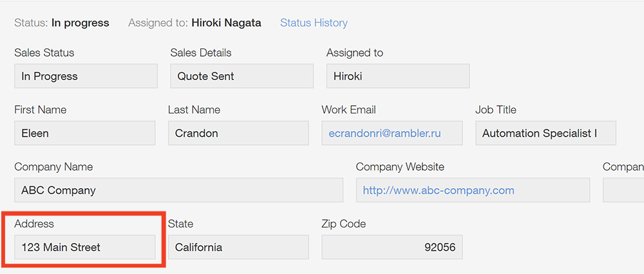Click the Zip Code field showing 92056

pos(392,247)
